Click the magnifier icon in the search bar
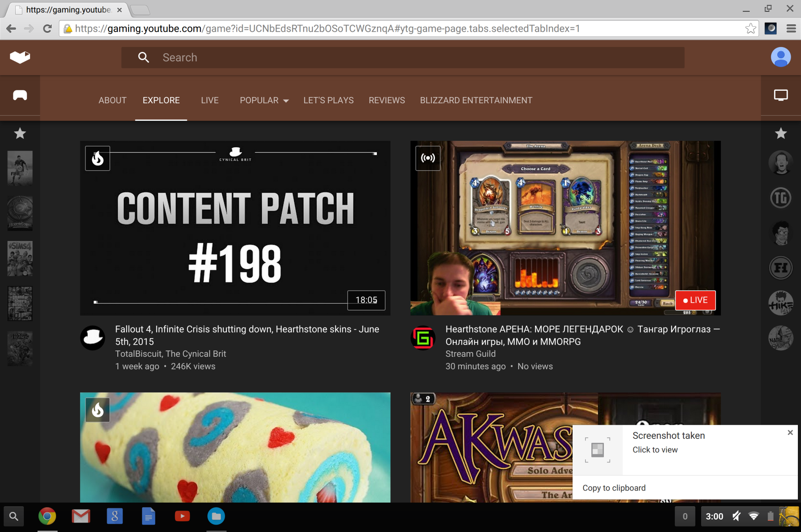 click(x=144, y=57)
